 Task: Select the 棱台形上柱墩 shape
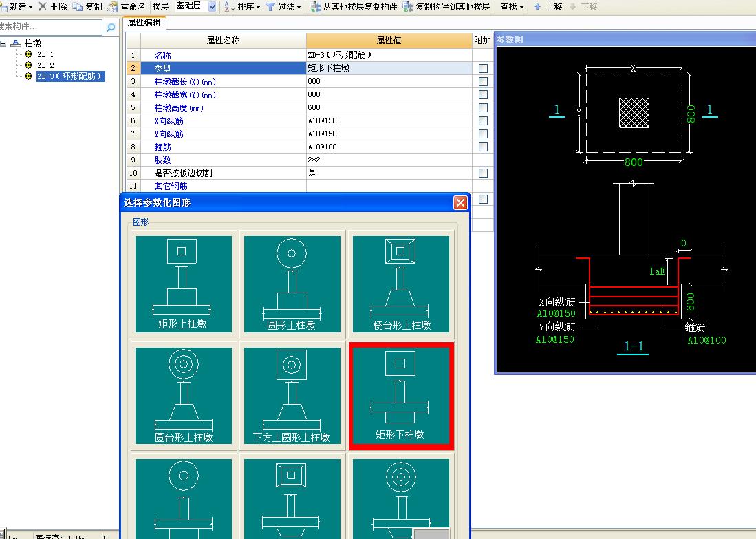tap(401, 284)
